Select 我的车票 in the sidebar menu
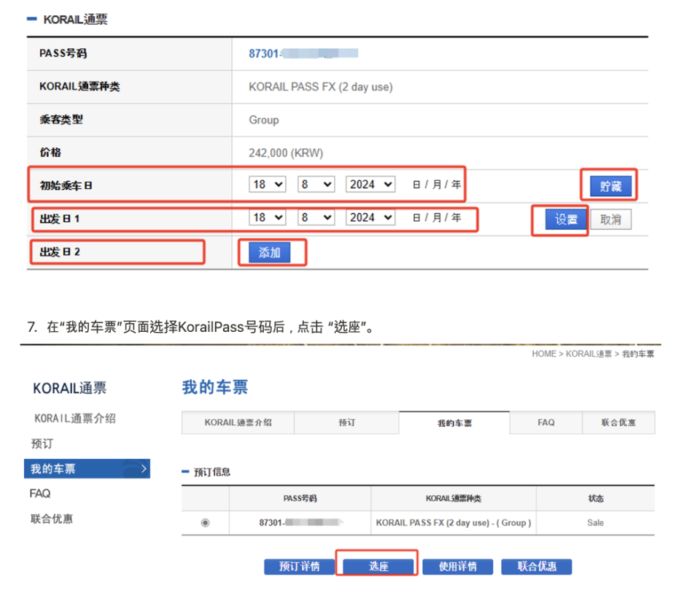 [87, 469]
